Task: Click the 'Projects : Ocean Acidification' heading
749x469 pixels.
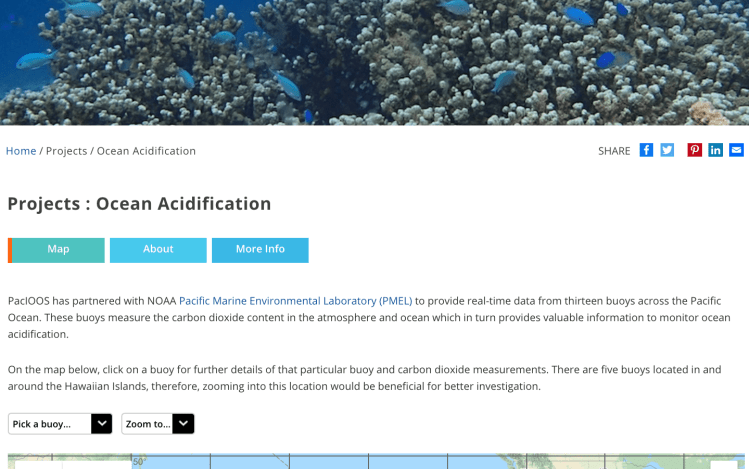Action: pos(139,204)
